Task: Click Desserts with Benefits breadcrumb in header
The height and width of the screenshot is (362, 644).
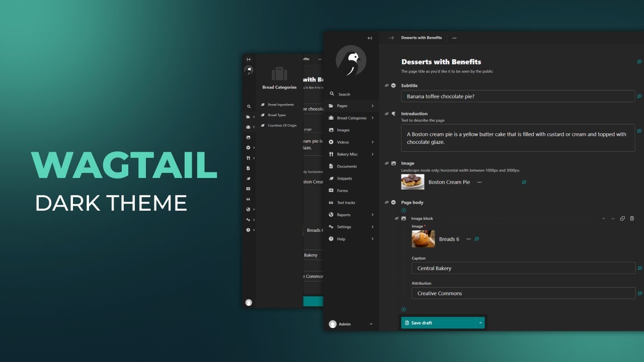Action: tap(421, 38)
